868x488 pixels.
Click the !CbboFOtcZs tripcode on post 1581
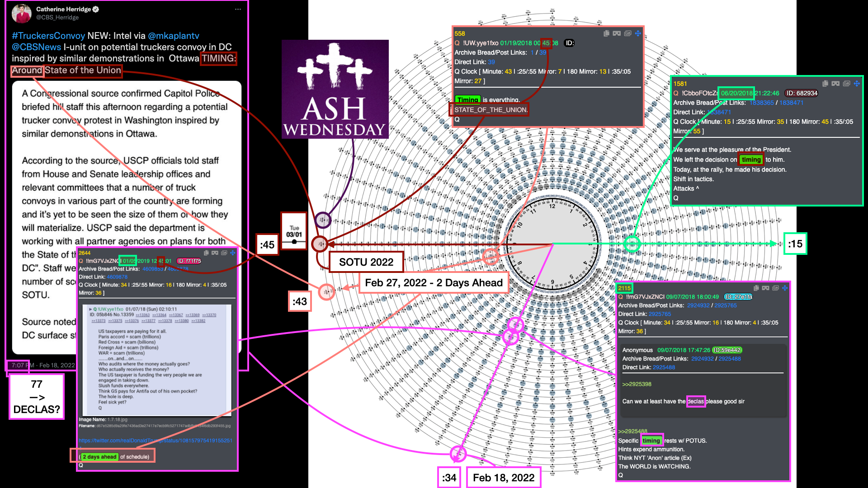click(700, 93)
